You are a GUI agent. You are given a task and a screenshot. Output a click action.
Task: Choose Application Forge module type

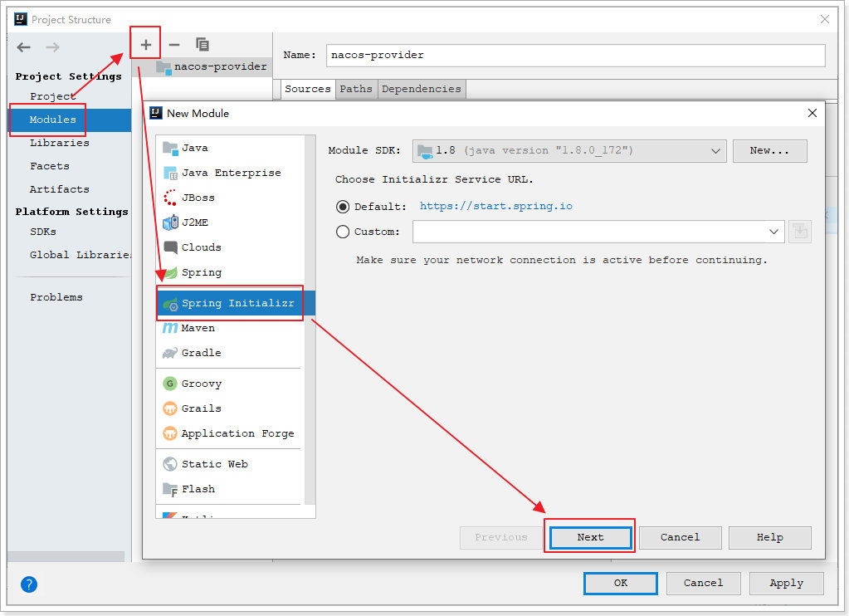[231, 433]
